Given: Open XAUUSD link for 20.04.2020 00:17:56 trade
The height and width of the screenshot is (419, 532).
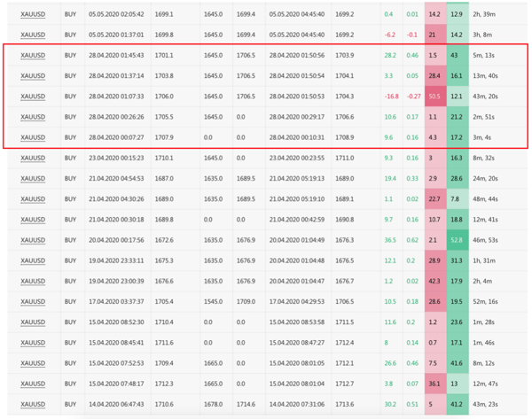Looking at the screenshot, I should tap(32, 239).
